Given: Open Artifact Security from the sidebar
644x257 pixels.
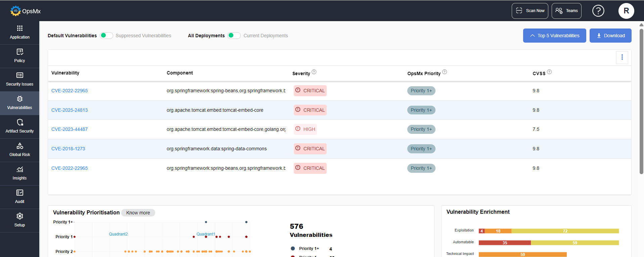Looking at the screenshot, I should coord(19,126).
